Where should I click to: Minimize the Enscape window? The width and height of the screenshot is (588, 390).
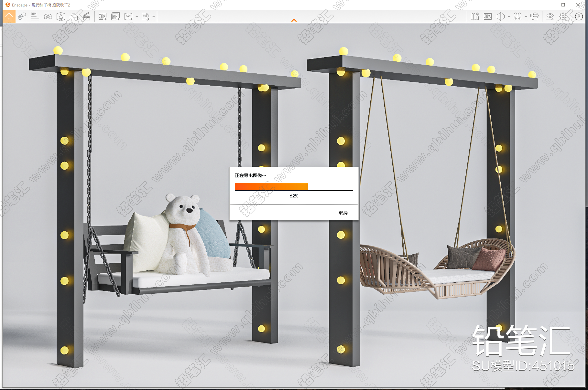(549, 5)
